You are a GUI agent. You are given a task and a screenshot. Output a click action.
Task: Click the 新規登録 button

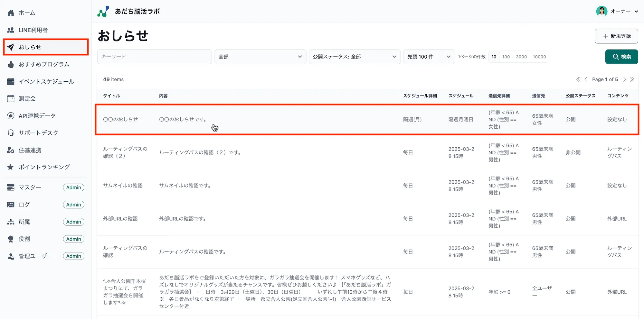(x=616, y=36)
